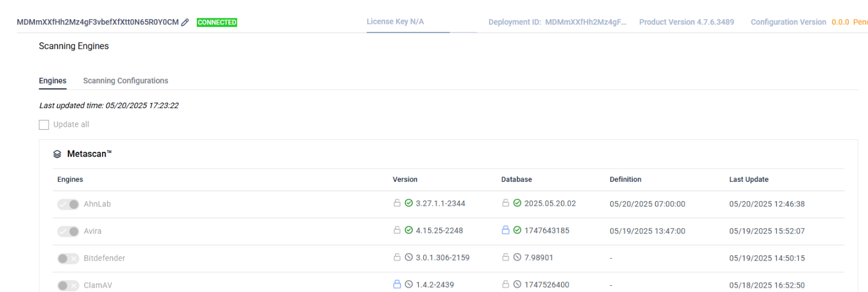The width and height of the screenshot is (868, 292).
Task: Switch to the Scanning Configurations tab
Action: point(125,81)
